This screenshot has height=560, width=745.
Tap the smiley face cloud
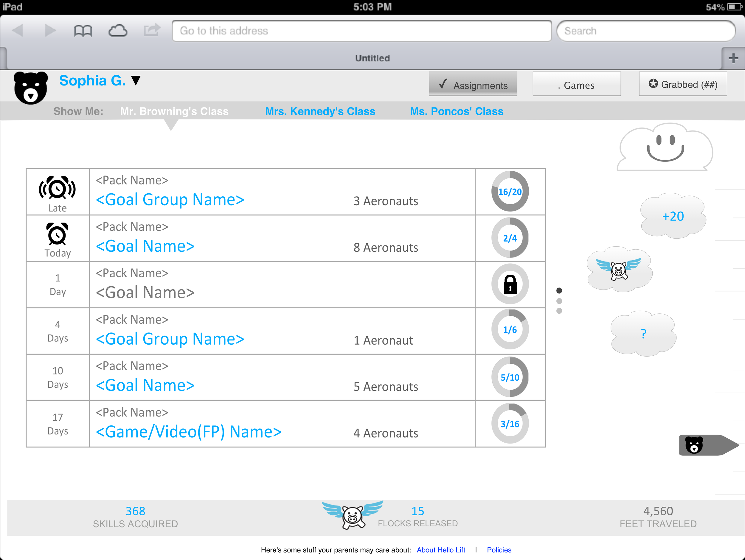click(x=665, y=147)
